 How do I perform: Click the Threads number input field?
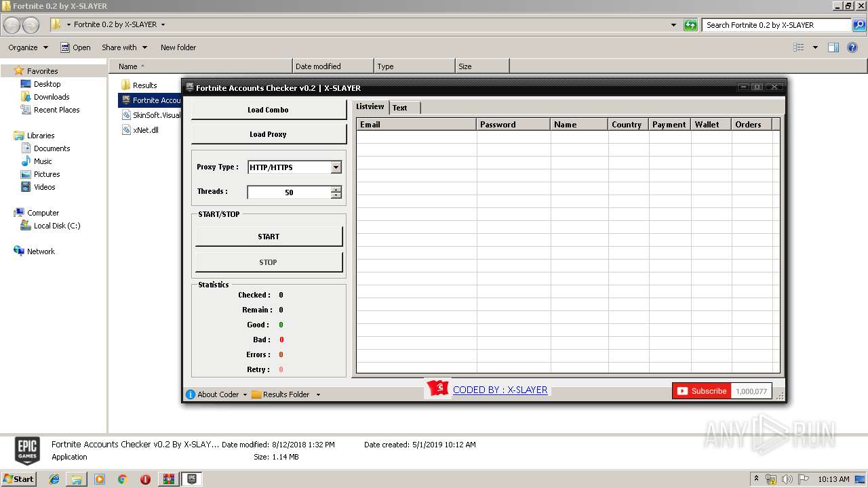(x=289, y=192)
